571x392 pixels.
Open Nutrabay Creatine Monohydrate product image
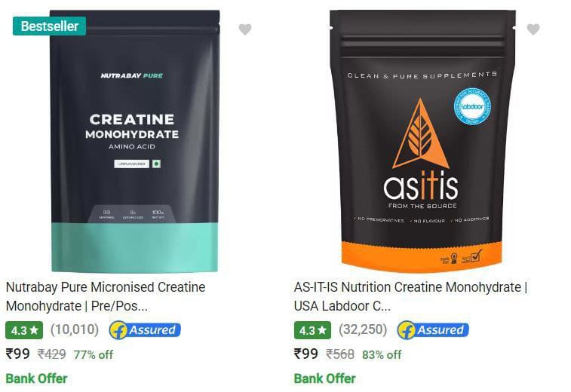point(135,141)
